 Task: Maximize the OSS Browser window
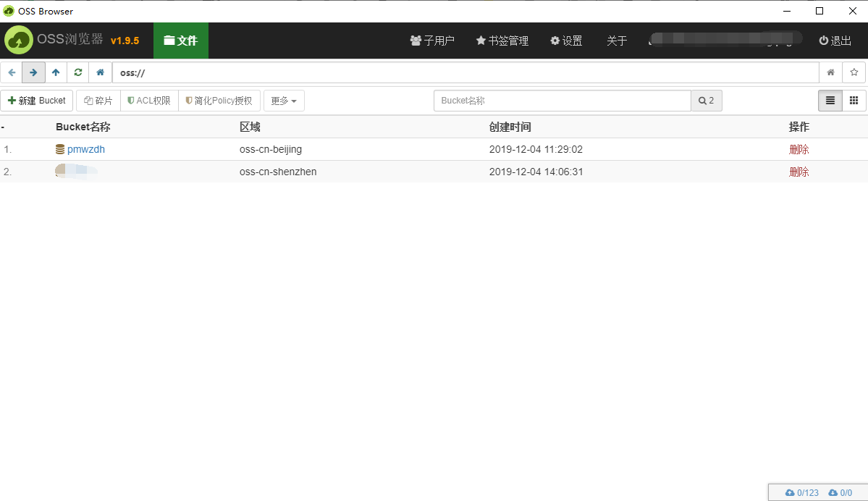coord(819,11)
